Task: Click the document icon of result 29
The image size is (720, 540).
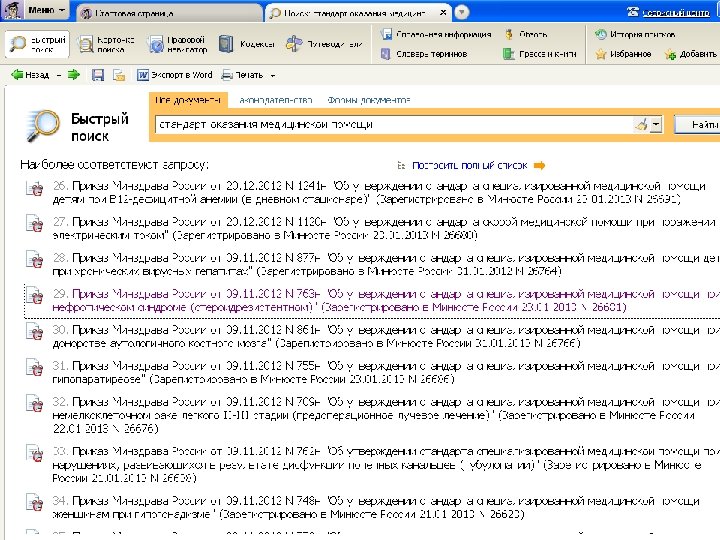Action: click(34, 296)
